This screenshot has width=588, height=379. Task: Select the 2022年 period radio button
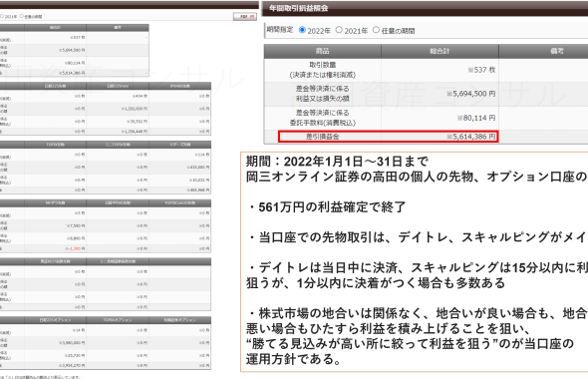pyautogui.click(x=302, y=30)
